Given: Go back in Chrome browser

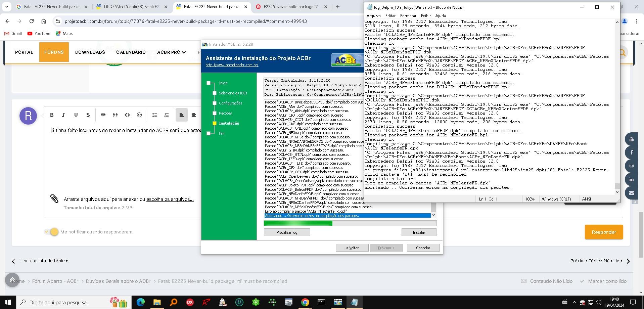Looking at the screenshot, I should coord(7,21).
